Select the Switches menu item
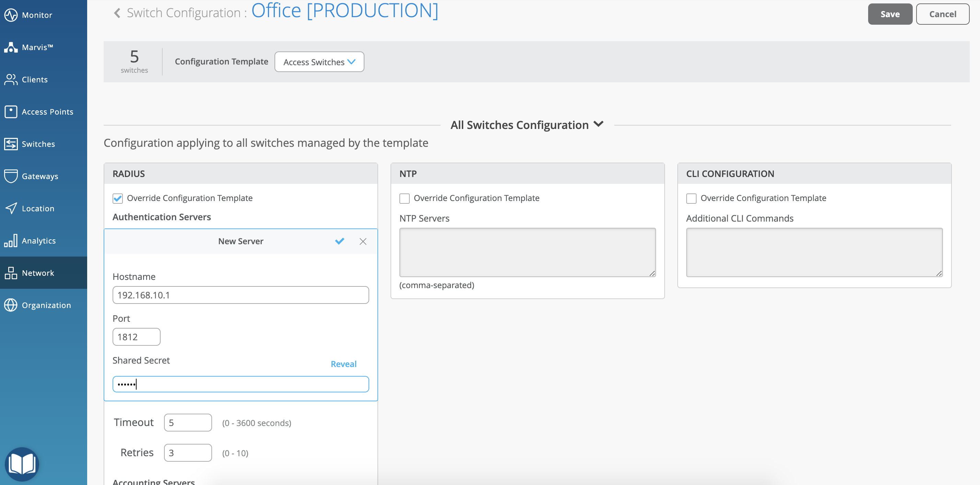This screenshot has width=980, height=485. coord(38,144)
